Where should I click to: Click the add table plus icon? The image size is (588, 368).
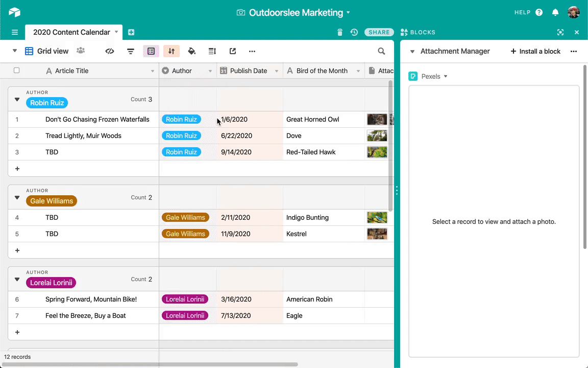point(131,32)
